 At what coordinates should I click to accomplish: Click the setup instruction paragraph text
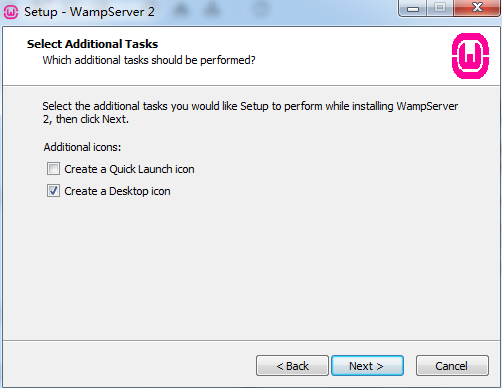[x=250, y=112]
